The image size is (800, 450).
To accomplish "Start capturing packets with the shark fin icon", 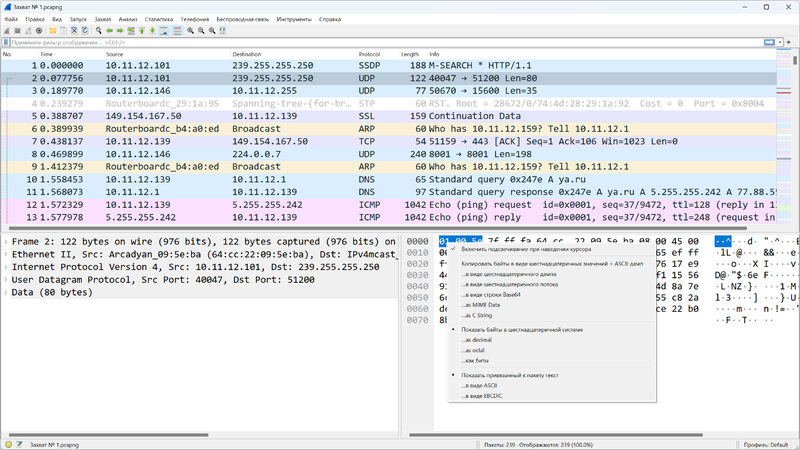I will pos(7,31).
